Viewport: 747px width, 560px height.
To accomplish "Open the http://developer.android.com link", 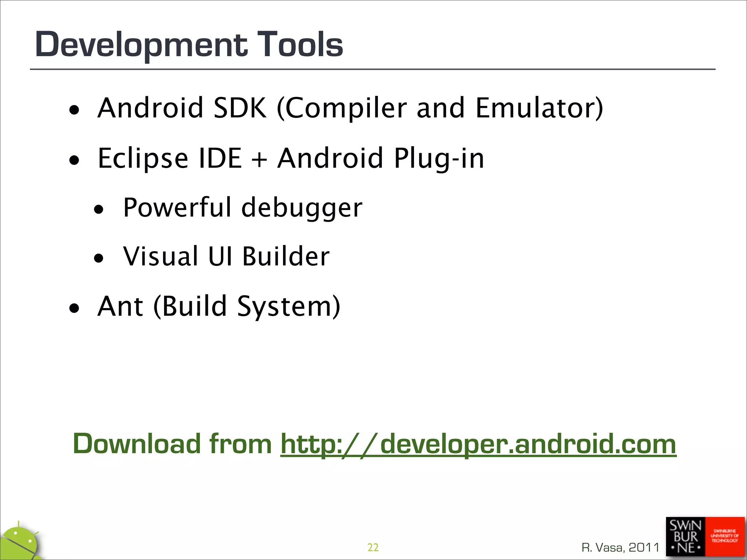I will 478,444.
